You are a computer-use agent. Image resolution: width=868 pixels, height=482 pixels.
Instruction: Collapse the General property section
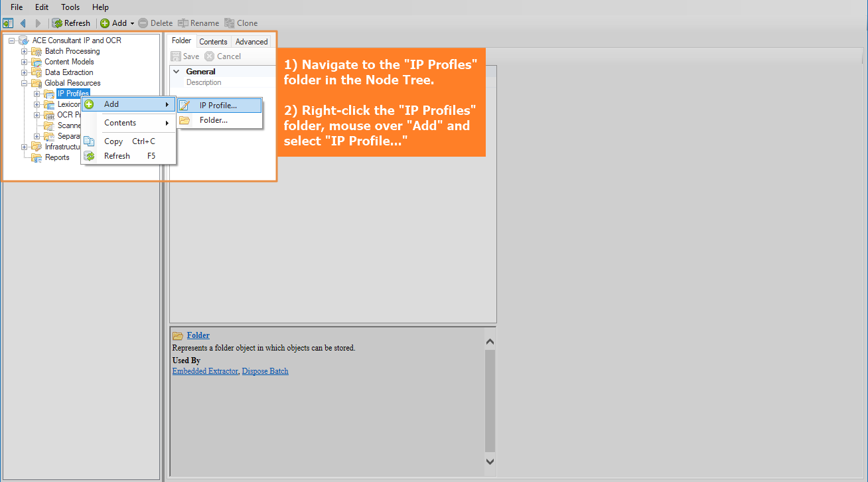(176, 71)
